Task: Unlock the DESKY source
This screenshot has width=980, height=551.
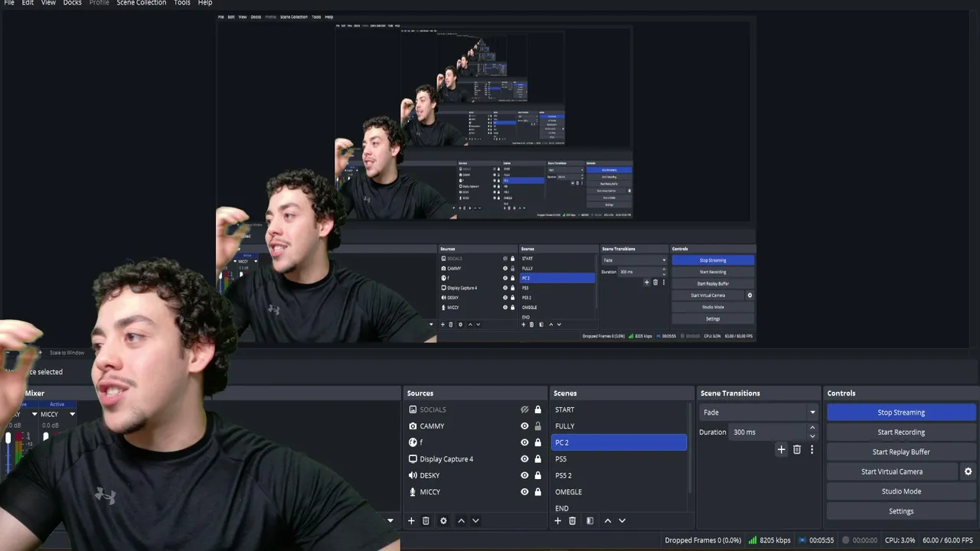Action: 537,475
